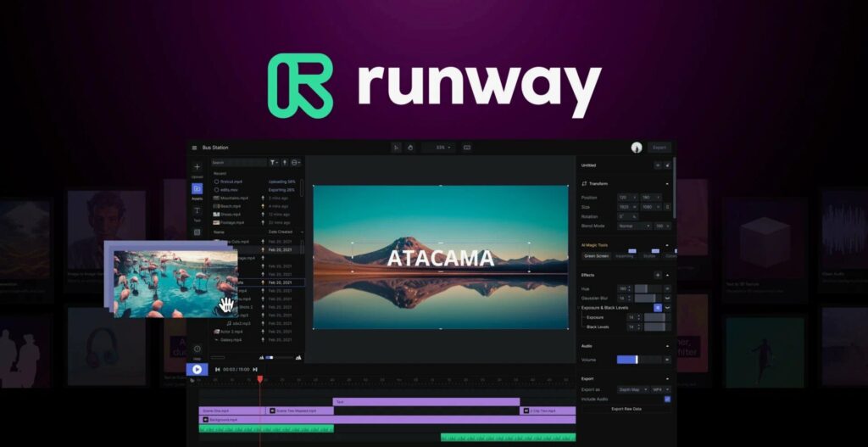The image size is (868, 447).
Task: Click the aspect ratio icon in top bar
Action: coord(467,148)
